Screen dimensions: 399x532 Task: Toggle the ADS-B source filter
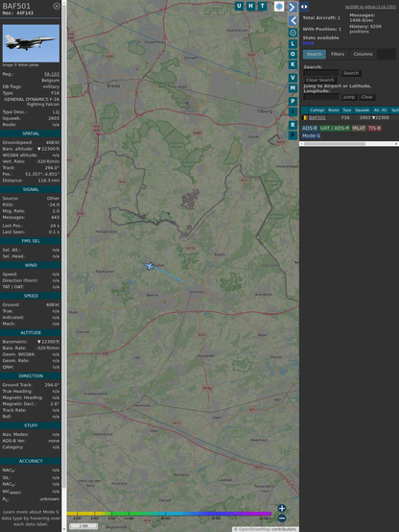(x=310, y=128)
